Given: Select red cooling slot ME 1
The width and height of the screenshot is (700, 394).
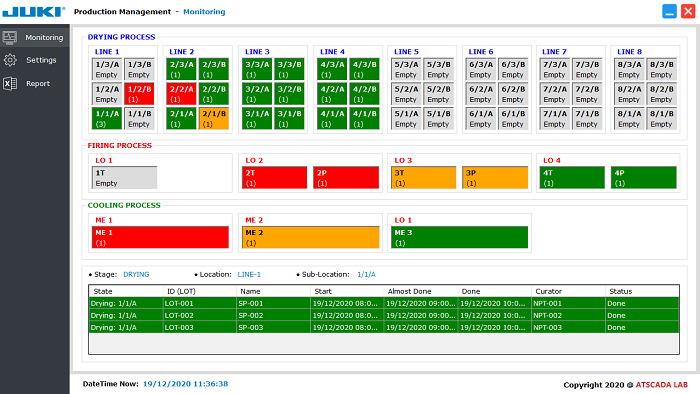Looking at the screenshot, I should 160,237.
